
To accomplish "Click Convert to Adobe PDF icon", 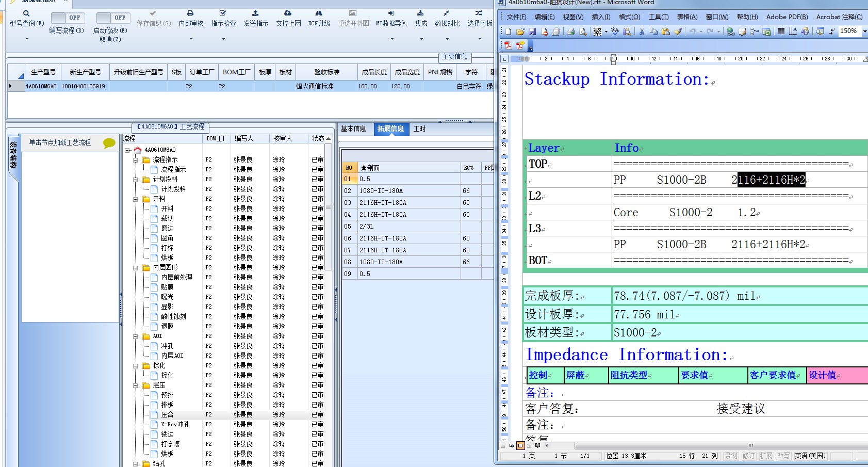I will click(508, 45).
